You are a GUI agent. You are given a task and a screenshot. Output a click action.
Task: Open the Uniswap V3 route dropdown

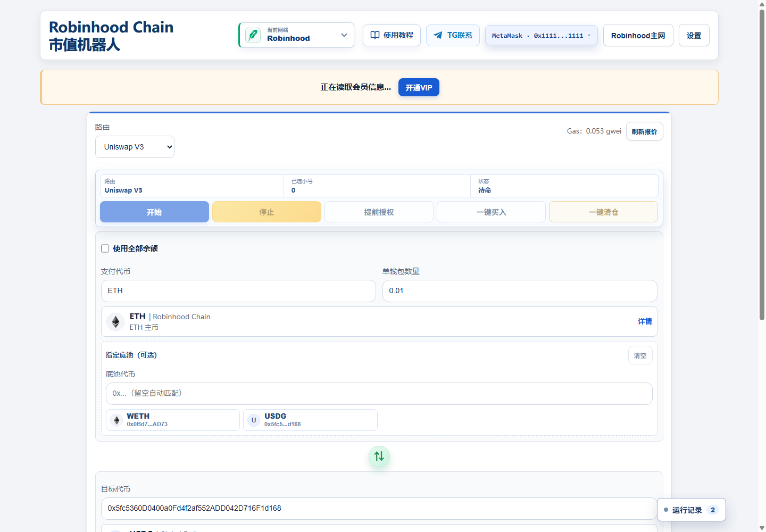[x=135, y=147]
